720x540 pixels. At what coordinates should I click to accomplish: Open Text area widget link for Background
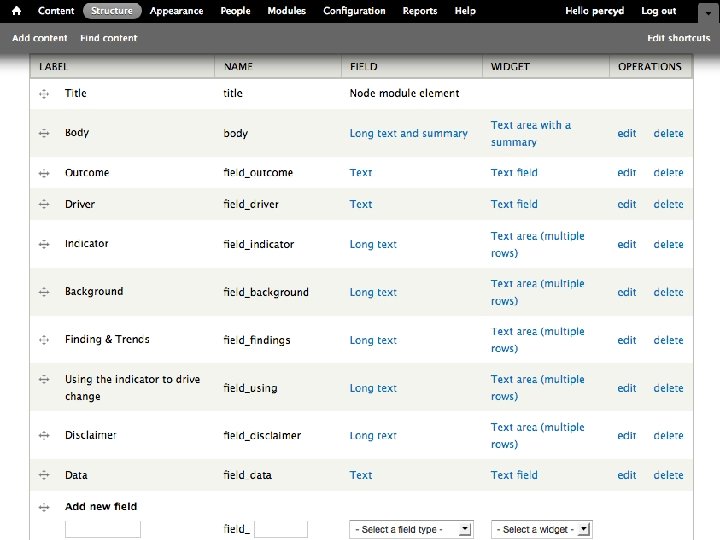(x=538, y=292)
